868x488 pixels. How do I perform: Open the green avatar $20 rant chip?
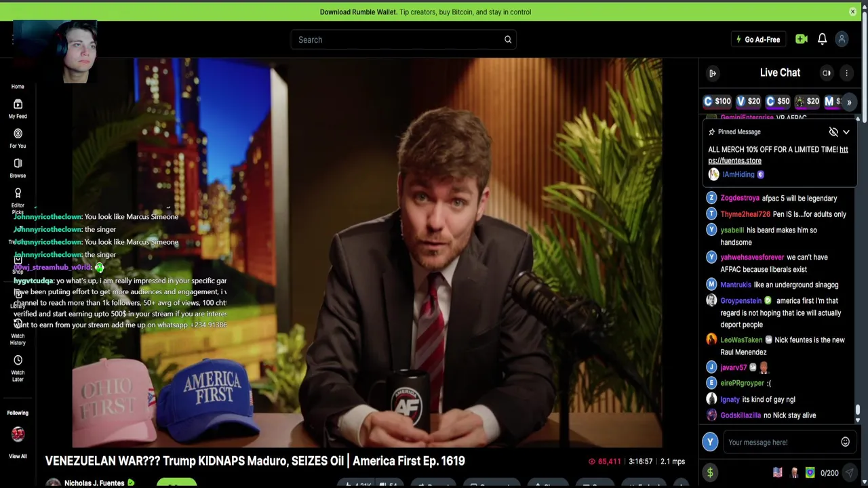click(807, 101)
